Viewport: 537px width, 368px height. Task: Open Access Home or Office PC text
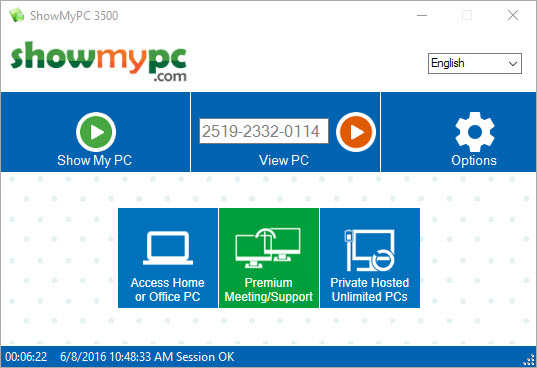coord(167,290)
